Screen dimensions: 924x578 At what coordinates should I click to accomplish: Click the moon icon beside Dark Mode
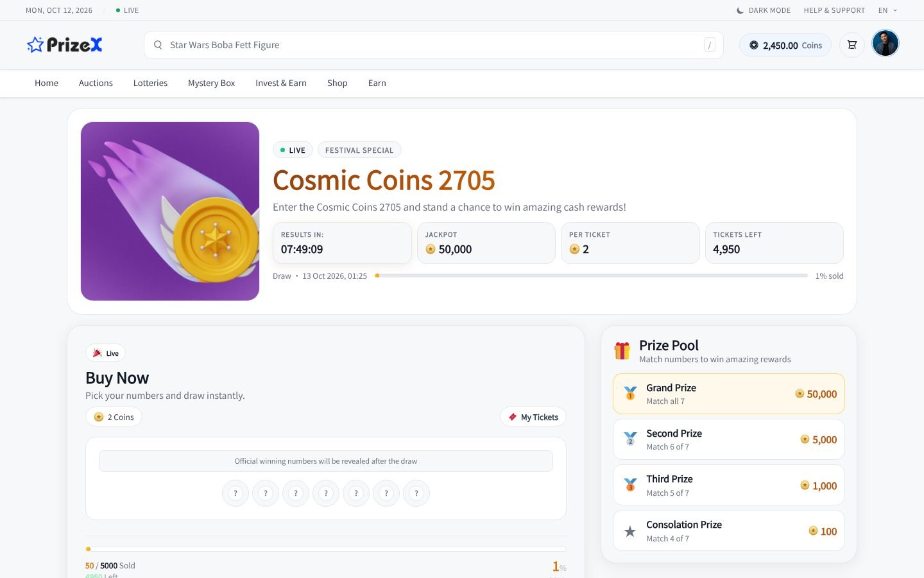click(x=740, y=10)
